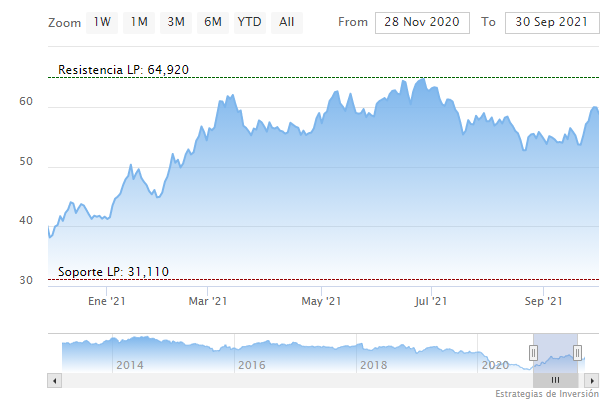Select YTD zoom range

249,21
